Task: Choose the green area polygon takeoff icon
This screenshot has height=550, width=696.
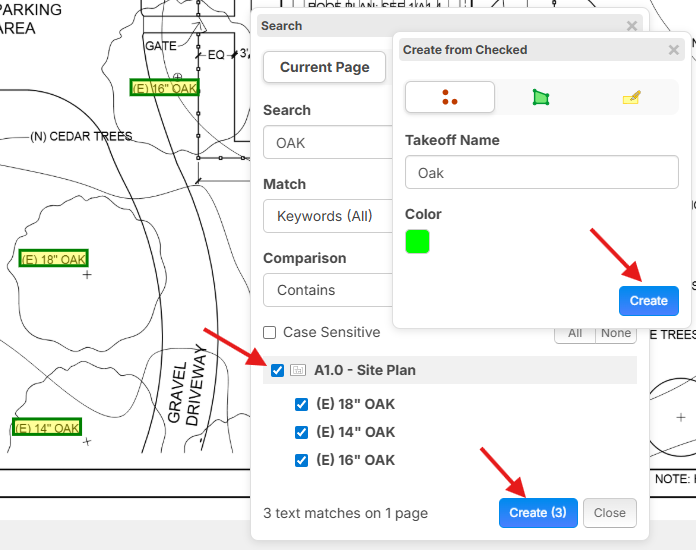Action: [x=541, y=97]
